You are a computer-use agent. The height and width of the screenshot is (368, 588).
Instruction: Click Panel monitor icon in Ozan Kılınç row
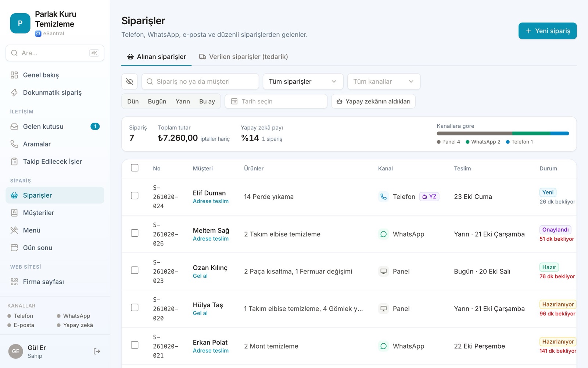tap(383, 271)
